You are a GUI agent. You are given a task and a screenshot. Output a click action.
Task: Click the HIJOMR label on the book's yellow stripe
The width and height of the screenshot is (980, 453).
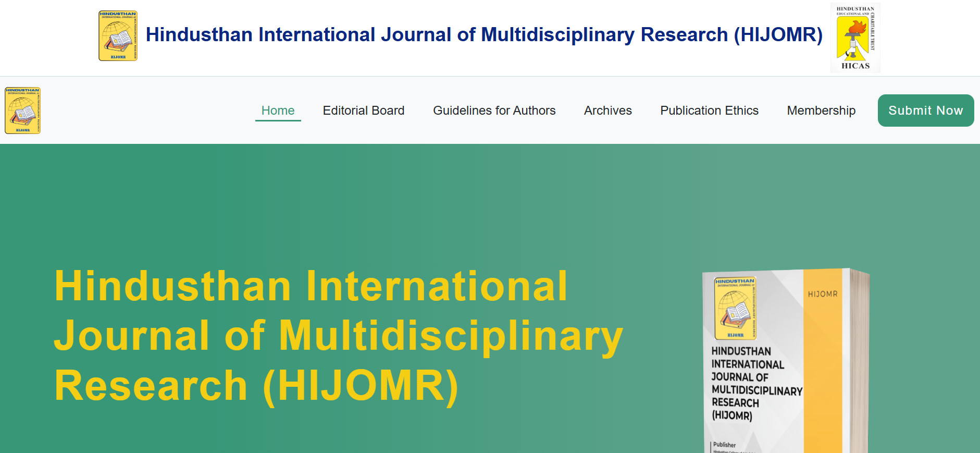(x=823, y=294)
